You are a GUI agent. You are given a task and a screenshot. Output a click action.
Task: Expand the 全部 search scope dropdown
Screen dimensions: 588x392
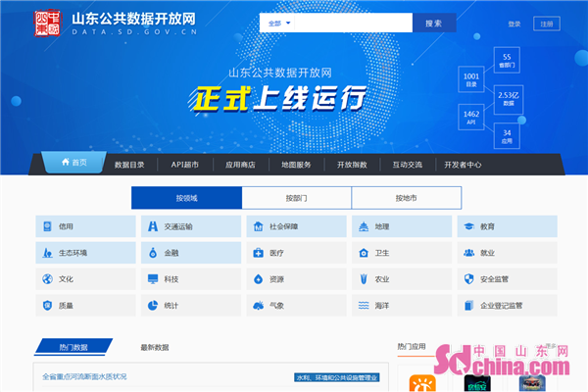[279, 24]
